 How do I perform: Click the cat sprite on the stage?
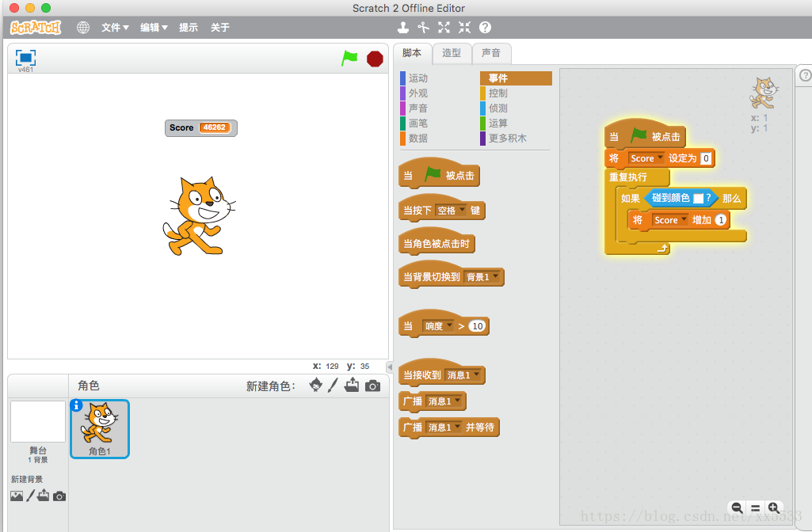199,216
